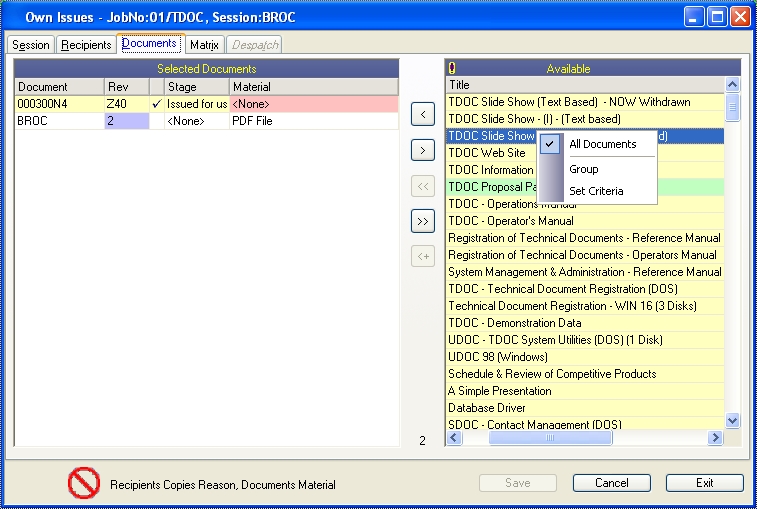Close the Own Issues window
The width and height of the screenshot is (757, 509).
point(740,17)
